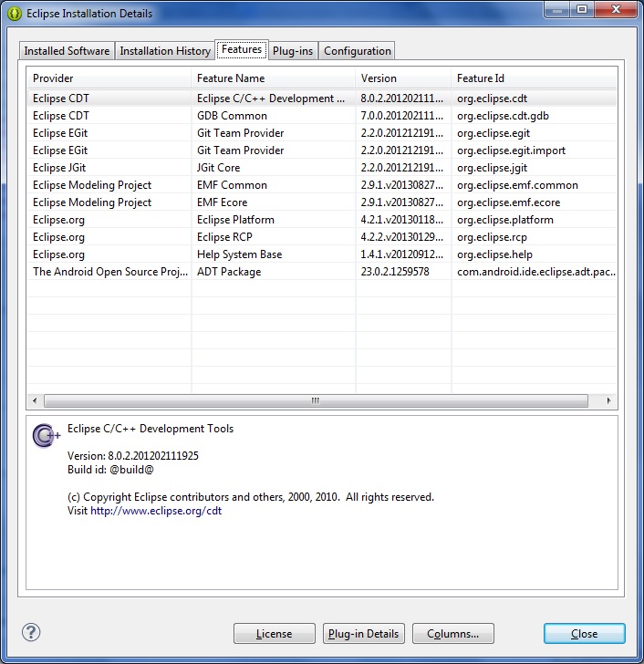
Task: Sort by Version column header
Action: coord(403,78)
